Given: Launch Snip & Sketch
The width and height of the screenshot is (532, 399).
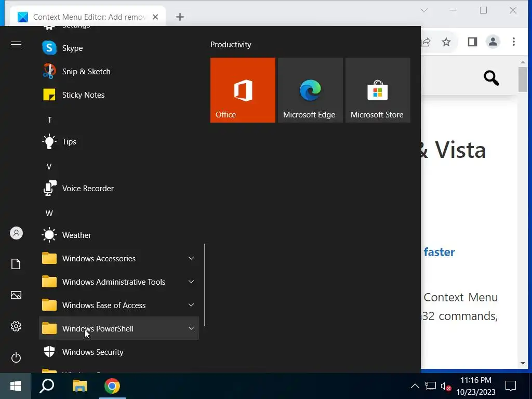Looking at the screenshot, I should (119, 72).
